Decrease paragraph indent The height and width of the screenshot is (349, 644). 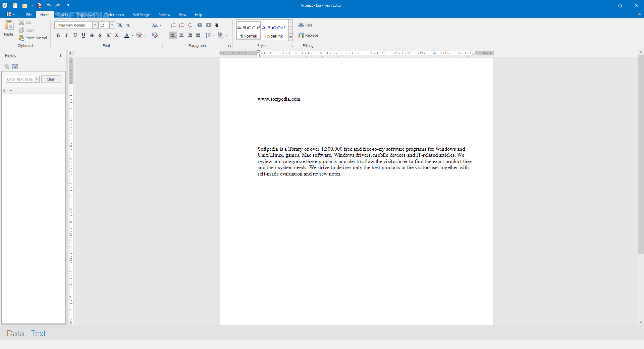coord(200,25)
